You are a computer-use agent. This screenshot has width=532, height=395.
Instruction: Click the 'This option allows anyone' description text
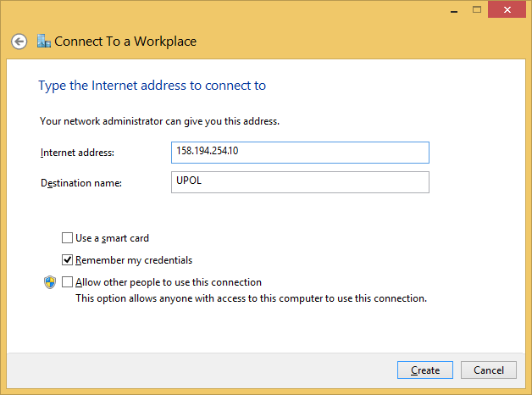point(251,298)
